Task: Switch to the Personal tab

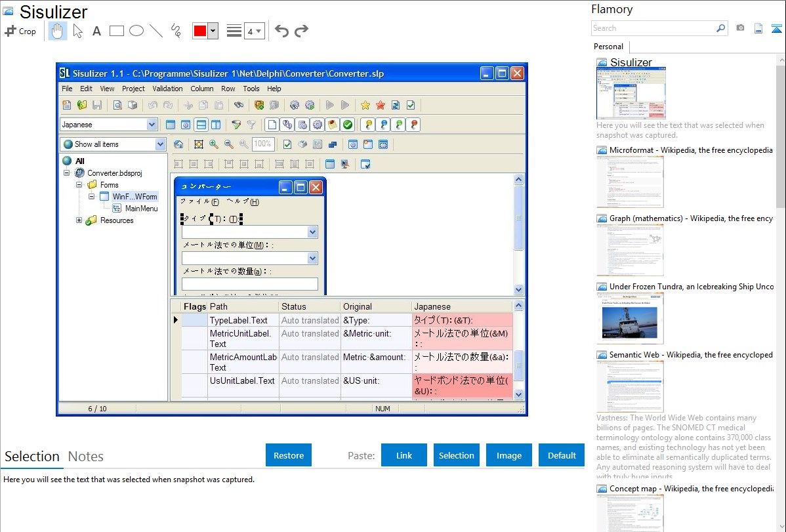Action: [609, 47]
